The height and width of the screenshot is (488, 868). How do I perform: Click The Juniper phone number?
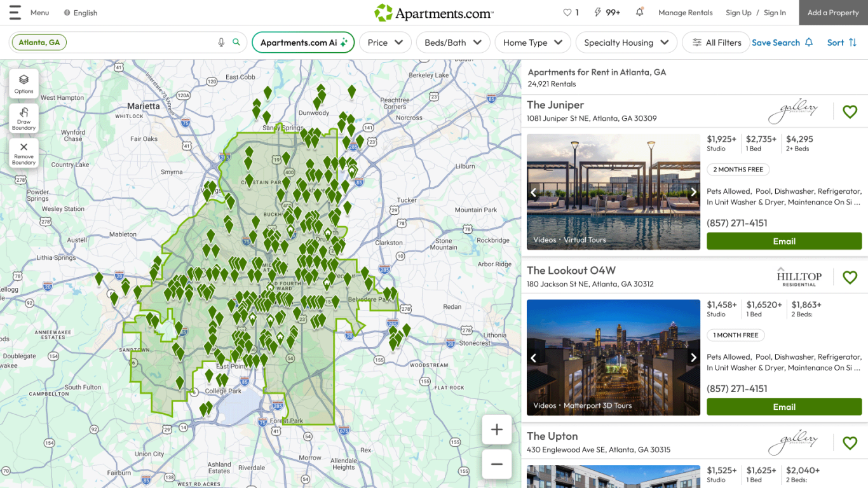coord(737,223)
